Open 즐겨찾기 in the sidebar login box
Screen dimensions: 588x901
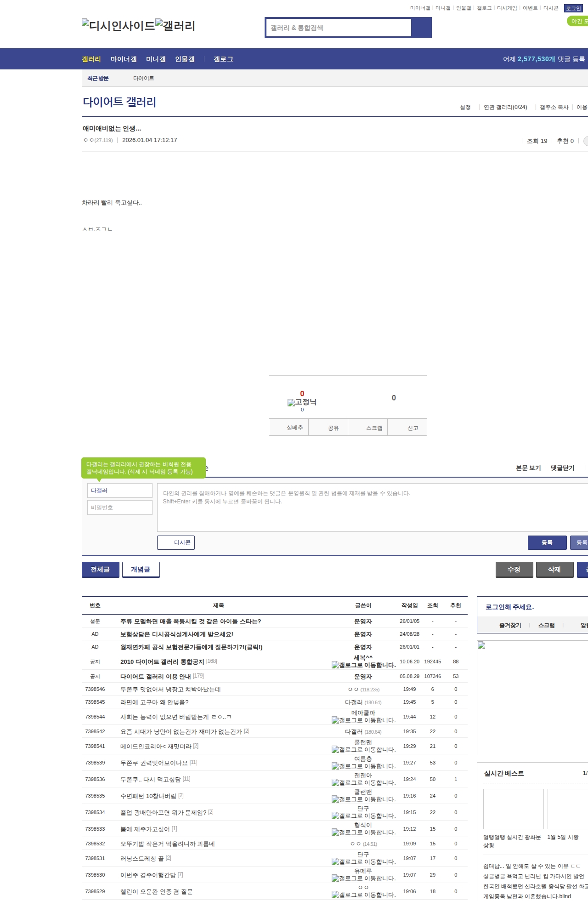(510, 625)
